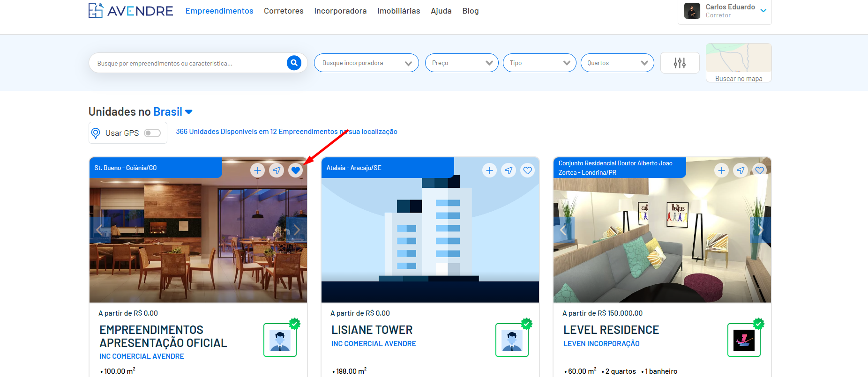868x377 pixels.
Task: Click the AVENDRE logo
Action: point(131,11)
